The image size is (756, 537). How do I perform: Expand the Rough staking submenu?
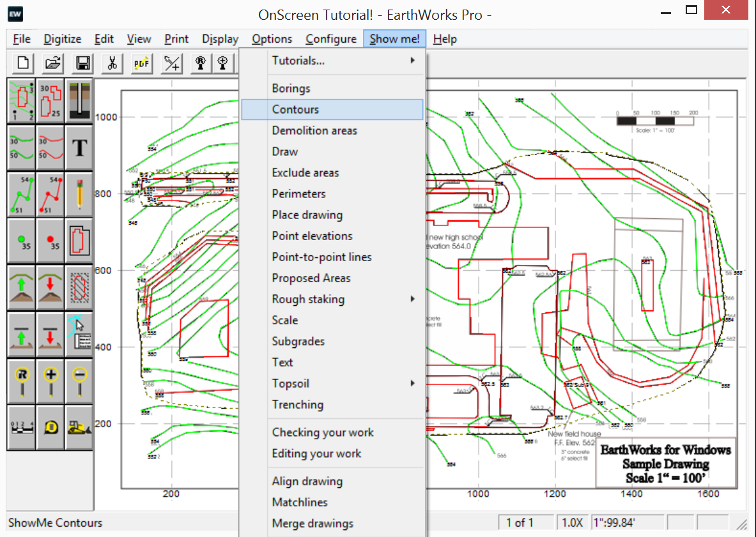point(332,299)
